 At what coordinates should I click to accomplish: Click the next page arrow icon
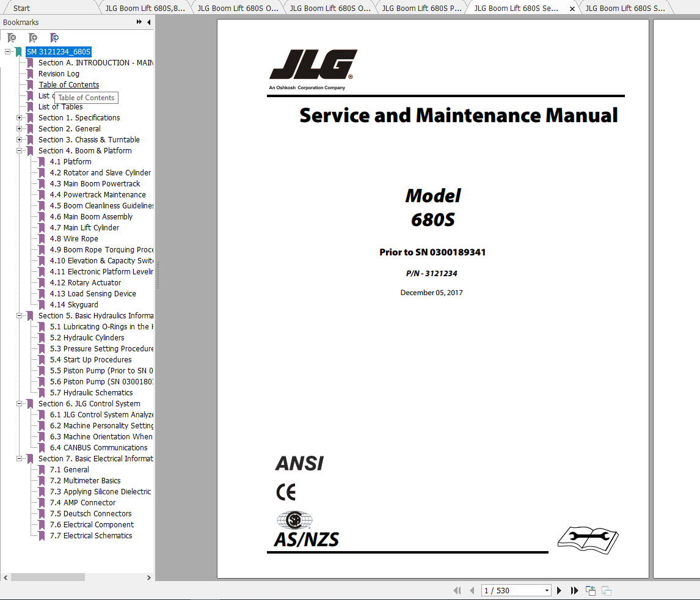point(559,590)
